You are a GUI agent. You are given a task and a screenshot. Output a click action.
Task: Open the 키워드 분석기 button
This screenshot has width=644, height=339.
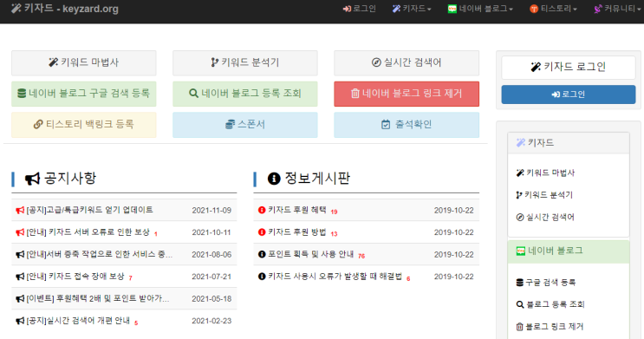tap(244, 63)
